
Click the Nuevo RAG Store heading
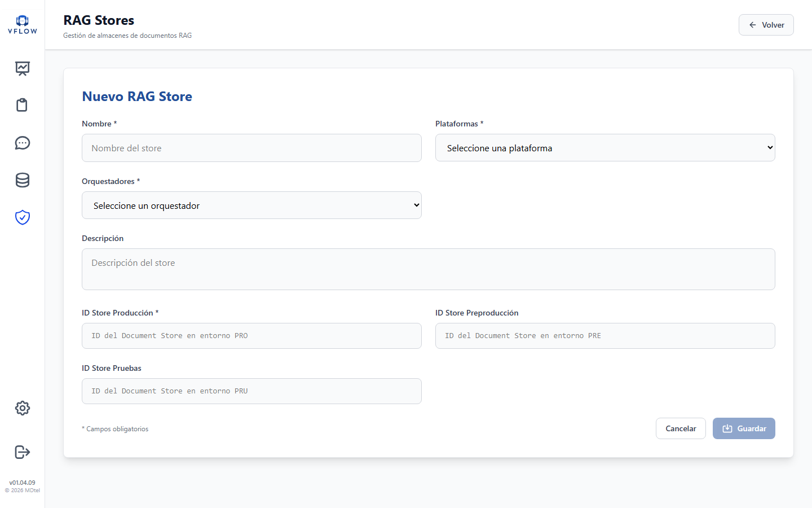coord(137,97)
